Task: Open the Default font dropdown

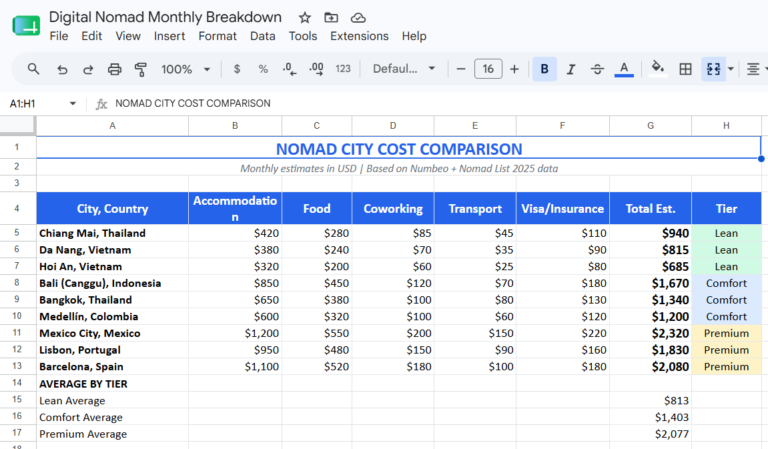Action: pos(404,69)
